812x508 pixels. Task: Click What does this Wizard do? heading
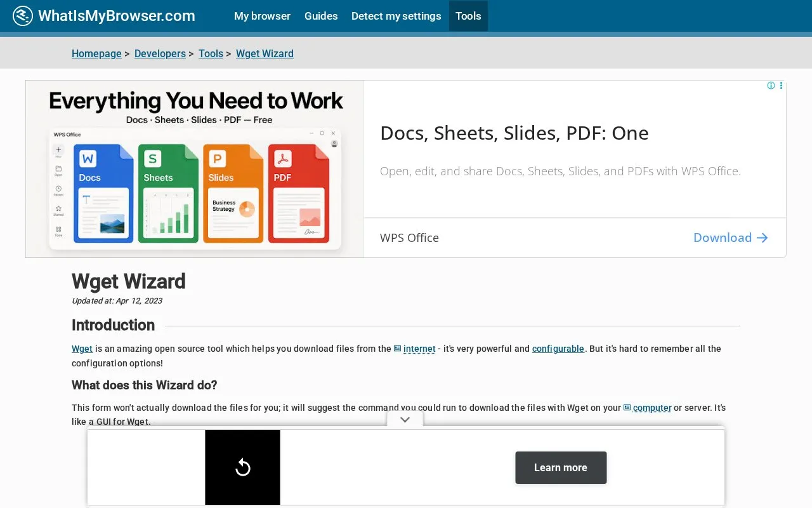[x=145, y=385]
